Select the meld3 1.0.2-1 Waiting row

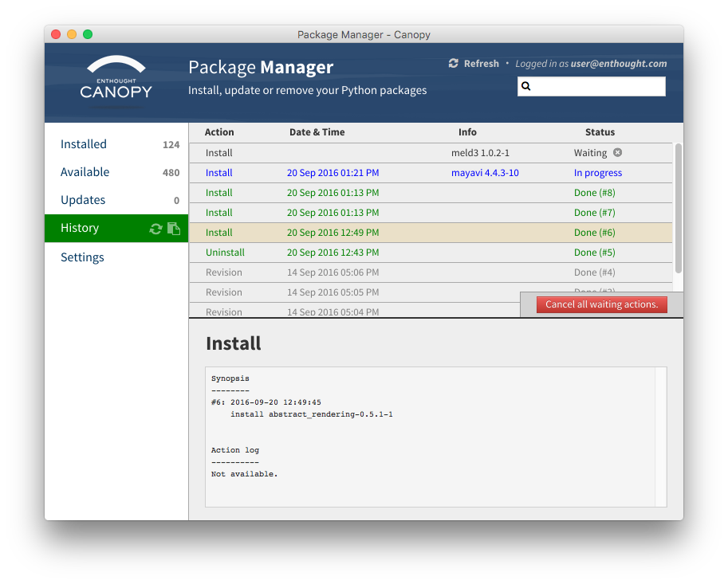431,153
